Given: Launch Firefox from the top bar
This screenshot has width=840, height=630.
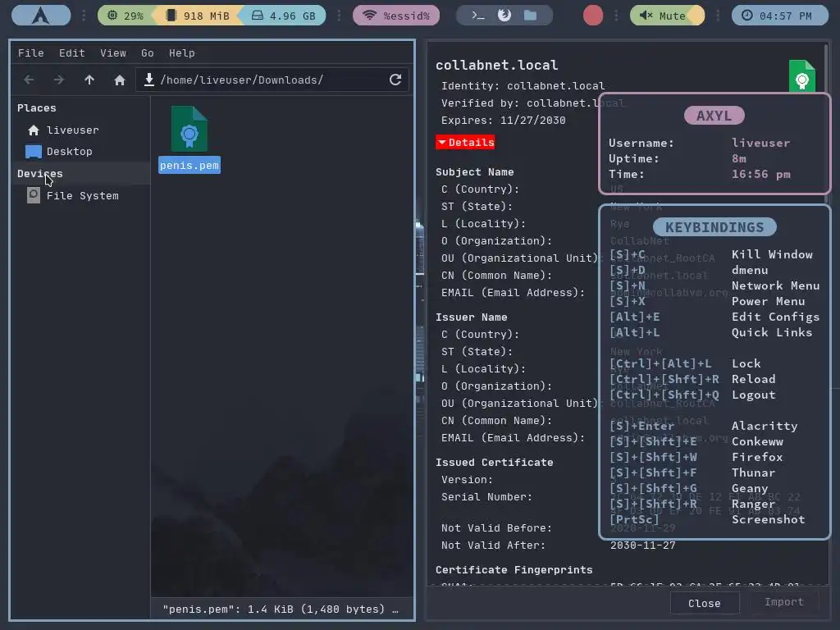Looking at the screenshot, I should (x=504, y=15).
